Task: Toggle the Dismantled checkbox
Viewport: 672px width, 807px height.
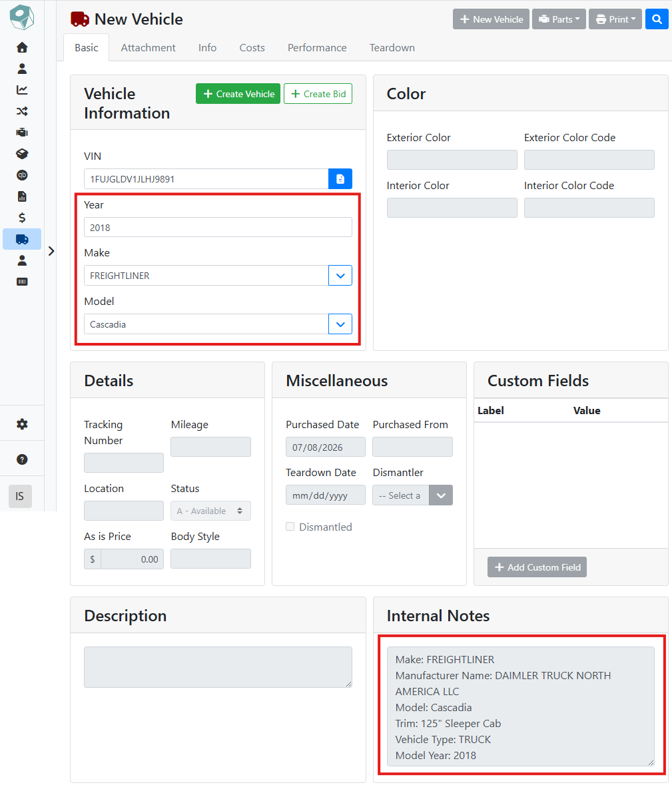Action: (x=290, y=527)
